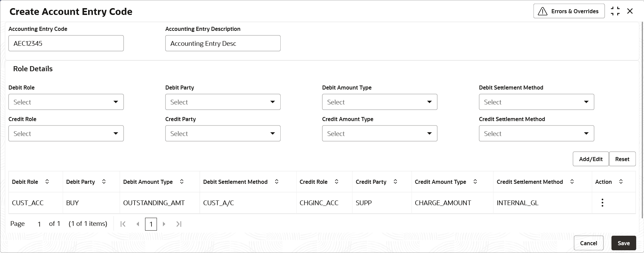Viewport: 644px width, 253px height.
Task: Go to the next page arrow
Action: [x=164, y=224]
